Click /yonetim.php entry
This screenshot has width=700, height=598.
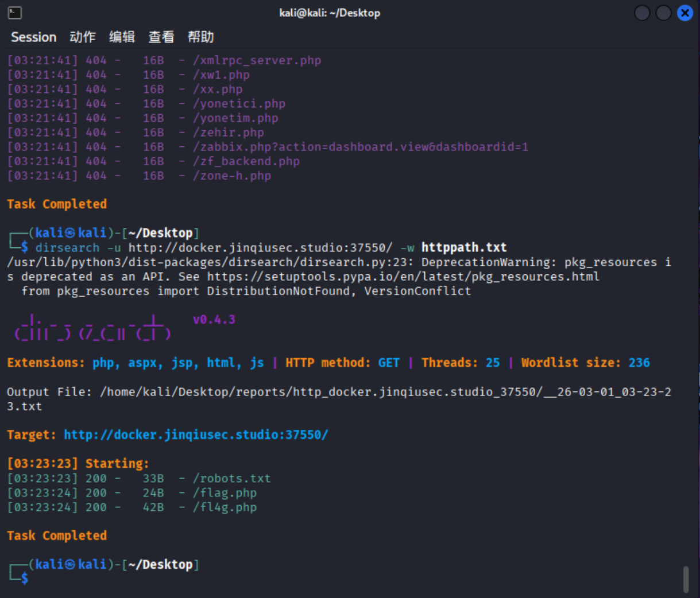click(x=235, y=118)
